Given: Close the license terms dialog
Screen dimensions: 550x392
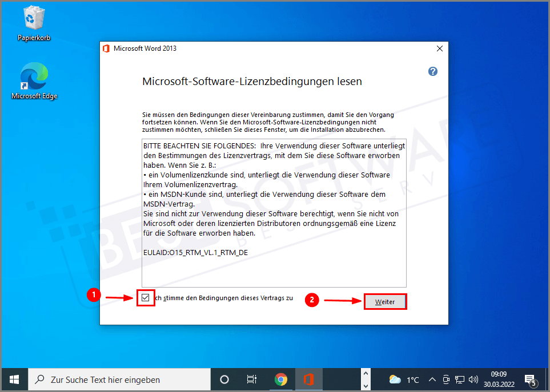Looking at the screenshot, I should pos(439,49).
